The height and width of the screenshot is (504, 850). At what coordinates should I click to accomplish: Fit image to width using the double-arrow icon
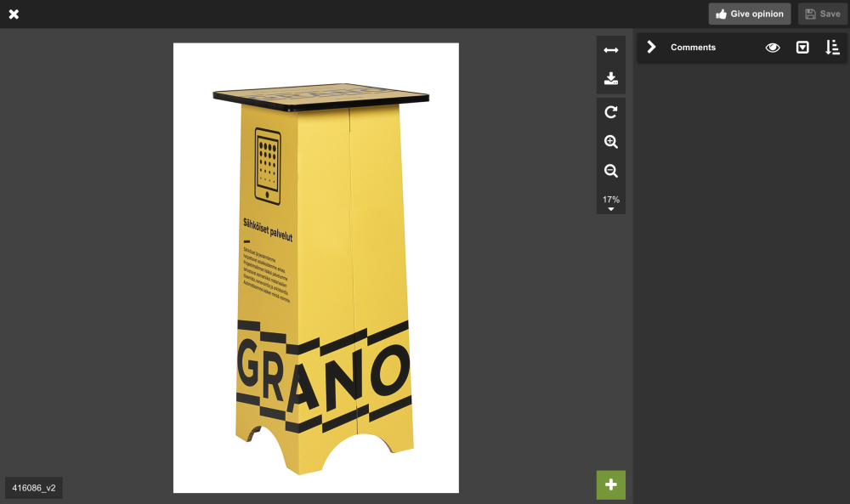(611, 50)
